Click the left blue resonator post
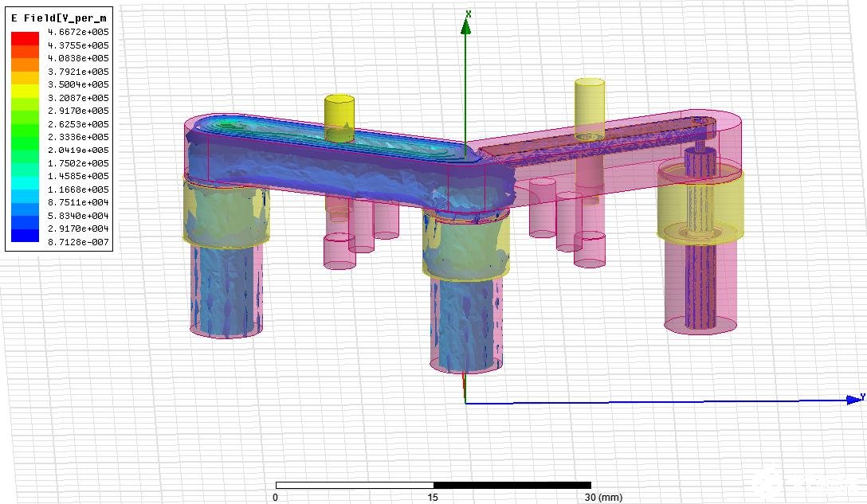This screenshot has height=504, width=867. point(226,290)
